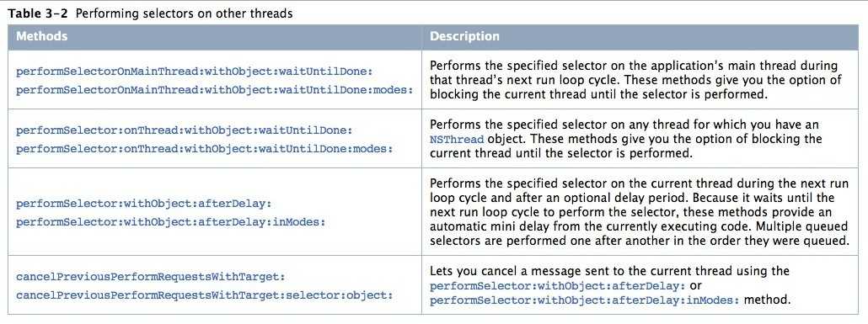
Task: Click 'Performing selectors on other threads' caption text
Action: 184,13
